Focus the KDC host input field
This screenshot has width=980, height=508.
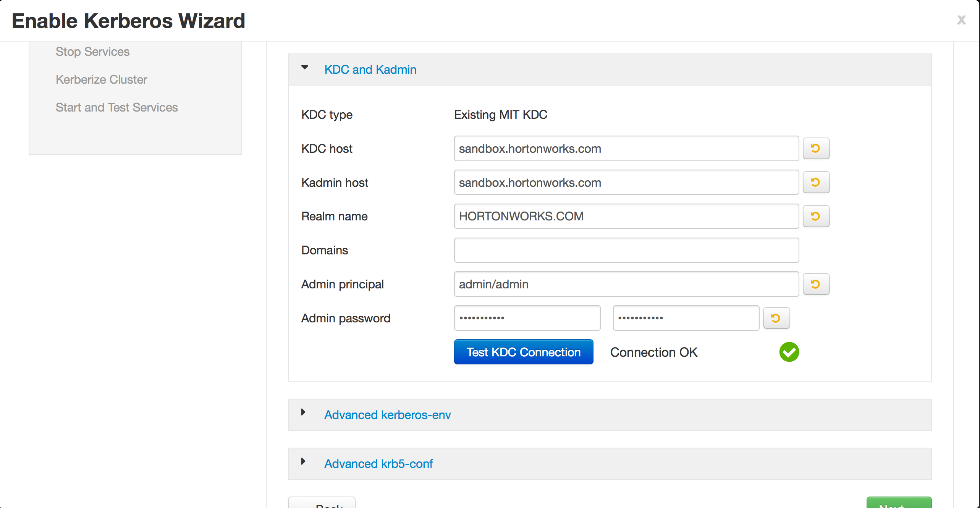pyautogui.click(x=626, y=149)
